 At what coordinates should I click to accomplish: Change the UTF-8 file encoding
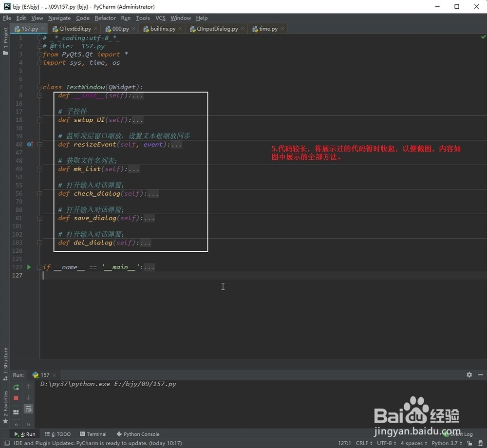coord(386,443)
